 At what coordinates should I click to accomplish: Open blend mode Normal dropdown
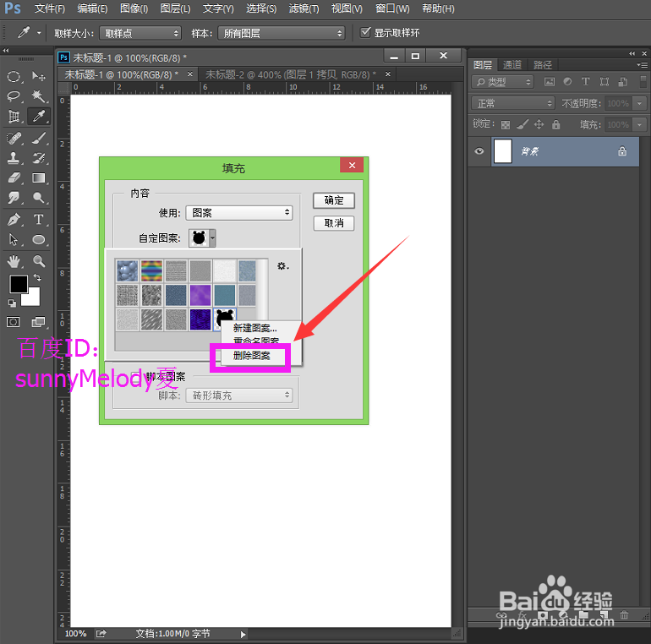(512, 103)
